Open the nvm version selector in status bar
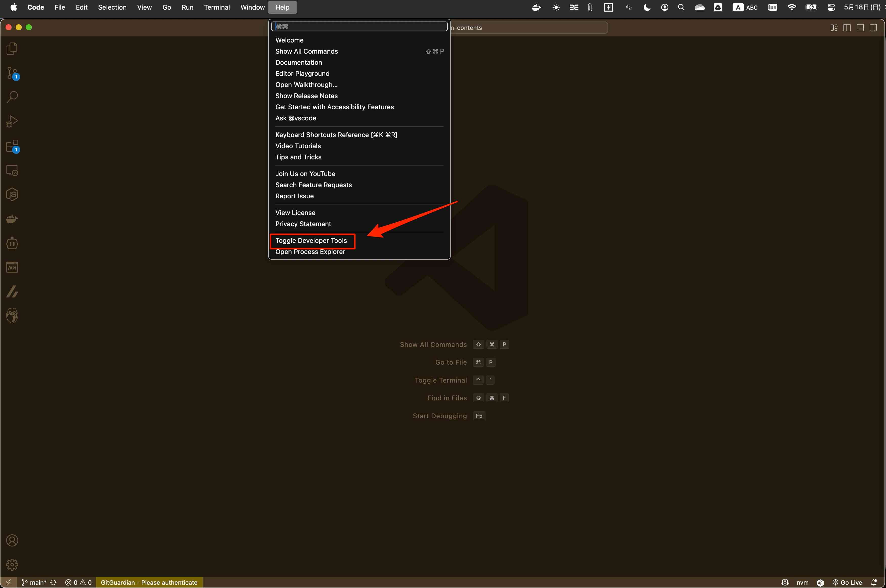The width and height of the screenshot is (886, 588). (802, 582)
